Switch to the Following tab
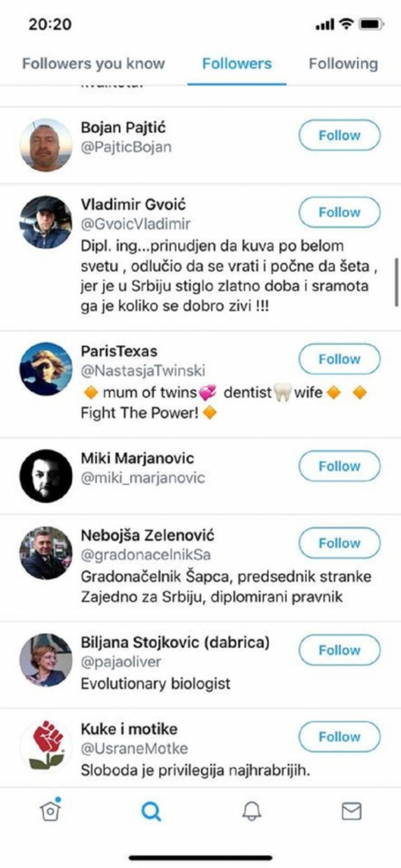401x868 pixels. 343,64
